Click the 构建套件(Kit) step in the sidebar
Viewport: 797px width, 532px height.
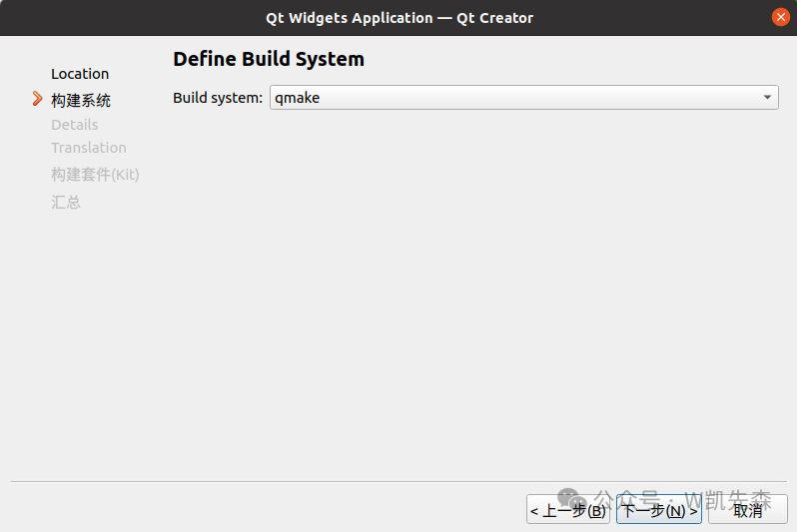click(95, 175)
